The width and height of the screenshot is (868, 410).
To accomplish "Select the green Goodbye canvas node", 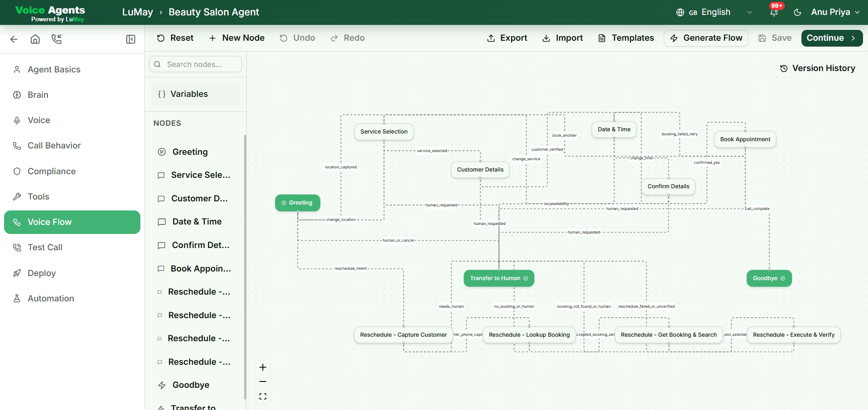I will click(x=769, y=278).
